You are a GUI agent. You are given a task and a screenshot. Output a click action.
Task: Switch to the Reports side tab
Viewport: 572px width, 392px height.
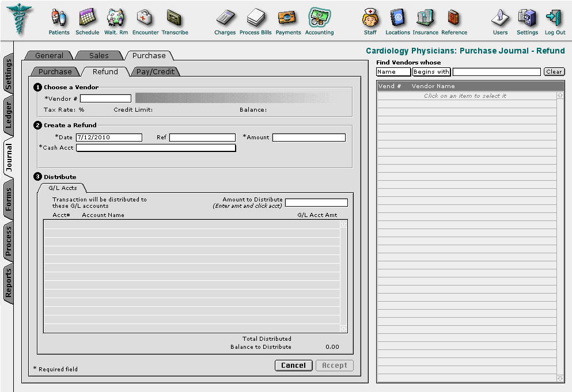click(8, 283)
